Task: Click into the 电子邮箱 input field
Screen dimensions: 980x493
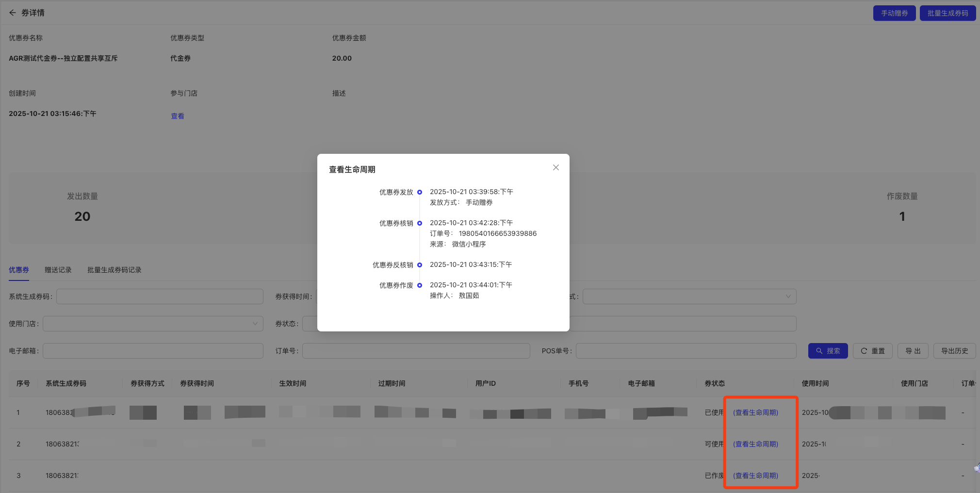Action: pos(153,351)
